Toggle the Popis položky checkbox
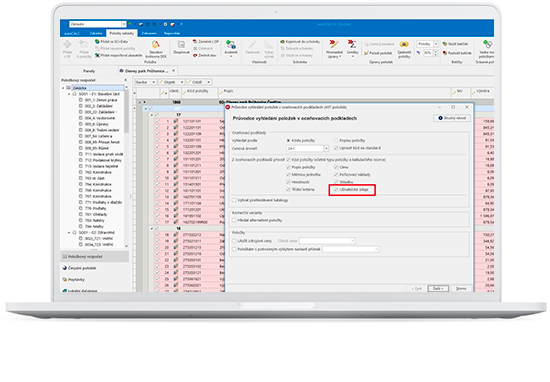This screenshot has height=382, width=550. 289,167
